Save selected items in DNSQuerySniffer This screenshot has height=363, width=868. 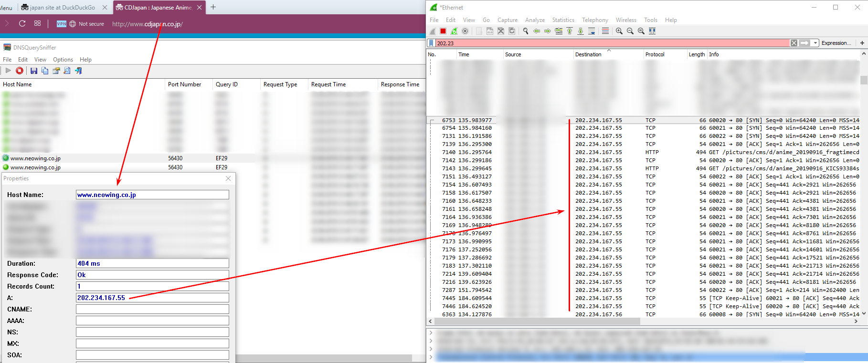coord(34,71)
